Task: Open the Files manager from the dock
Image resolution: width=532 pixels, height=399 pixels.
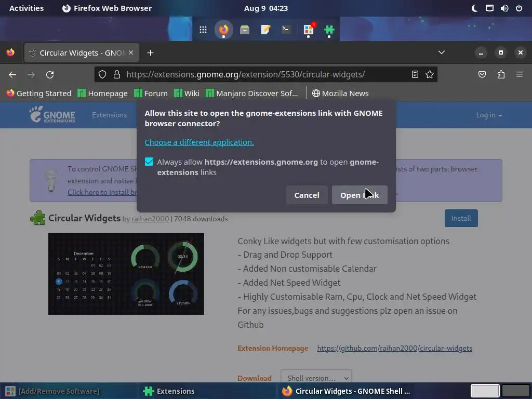Action: coord(245,30)
